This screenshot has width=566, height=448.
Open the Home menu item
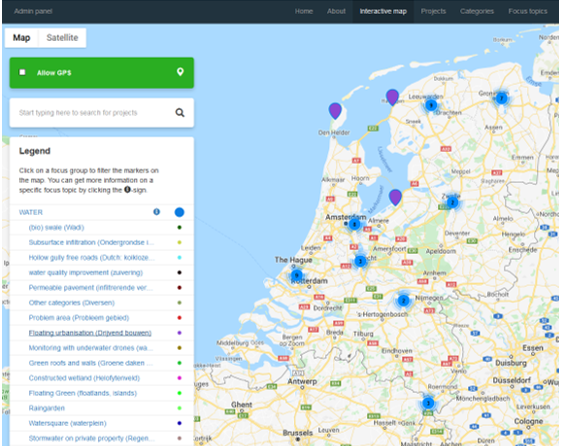pyautogui.click(x=304, y=11)
